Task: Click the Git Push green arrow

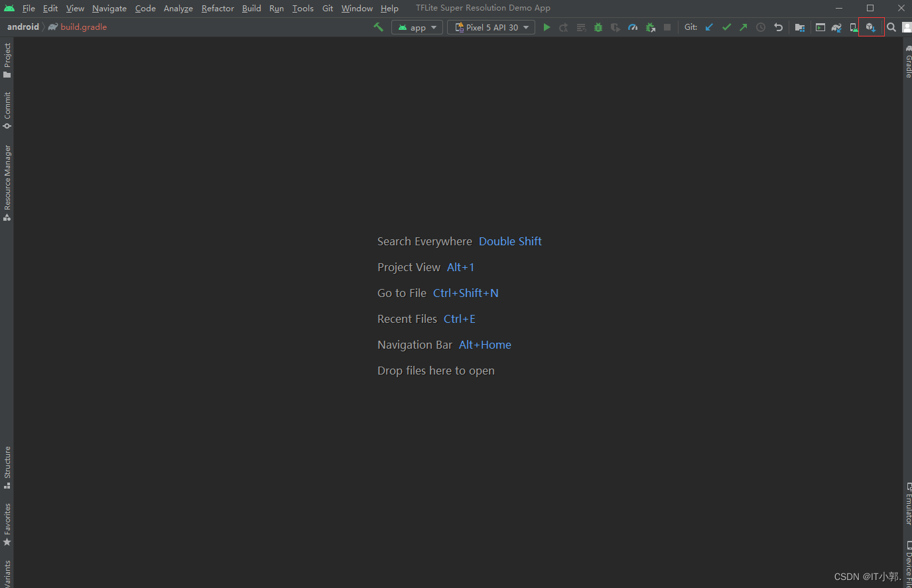Action: (x=743, y=27)
